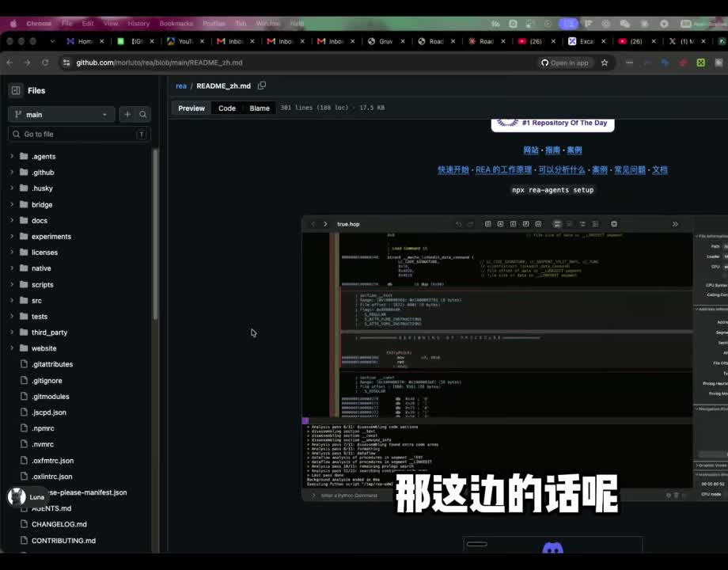Open the src folder
The height and width of the screenshot is (570, 728).
click(x=36, y=301)
